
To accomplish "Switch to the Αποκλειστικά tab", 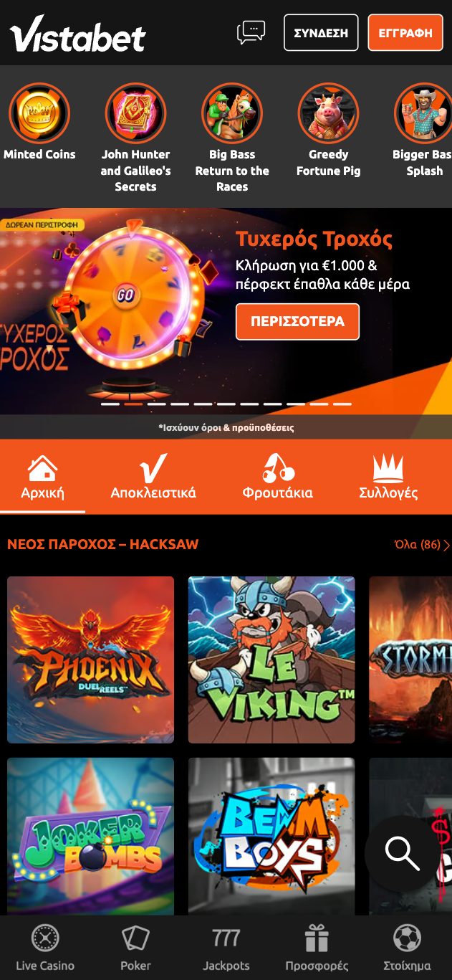I will pyautogui.click(x=153, y=477).
